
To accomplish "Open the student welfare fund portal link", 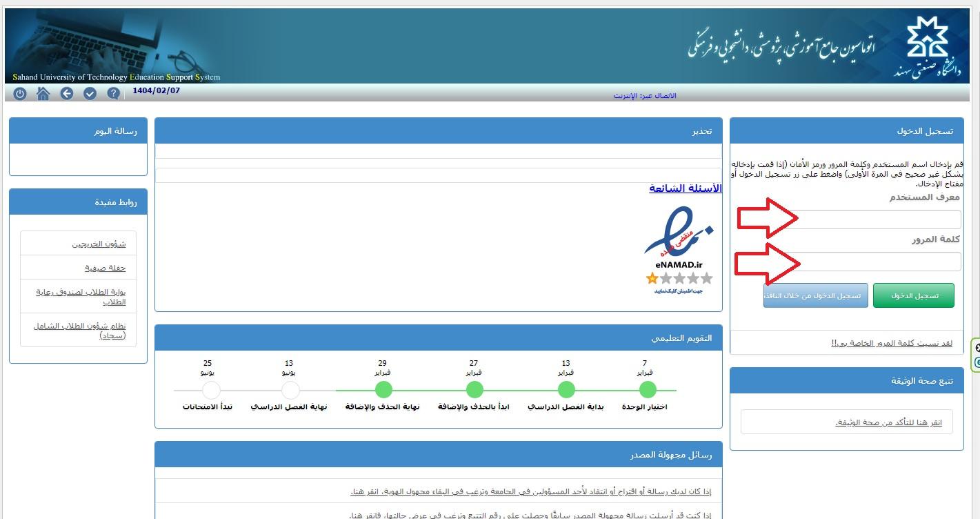I will click(81, 297).
